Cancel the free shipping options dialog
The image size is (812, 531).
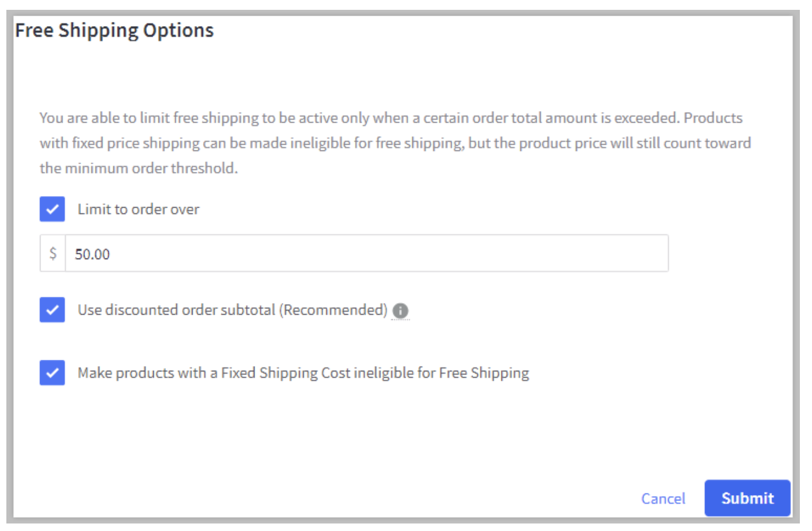point(663,499)
